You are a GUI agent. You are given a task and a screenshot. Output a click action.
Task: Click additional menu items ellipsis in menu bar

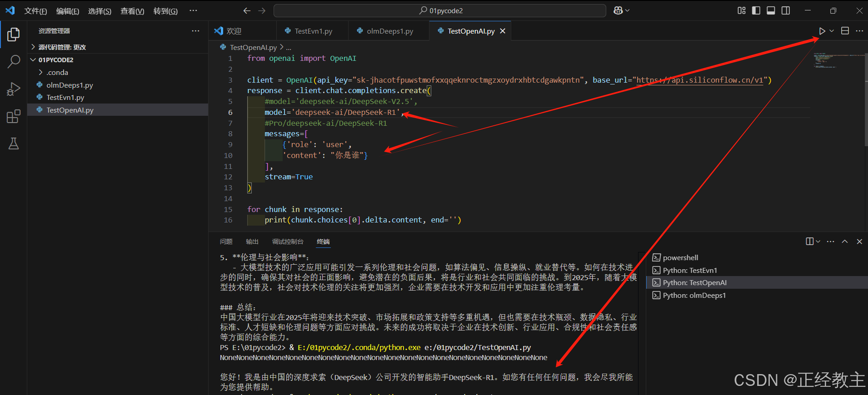(193, 10)
